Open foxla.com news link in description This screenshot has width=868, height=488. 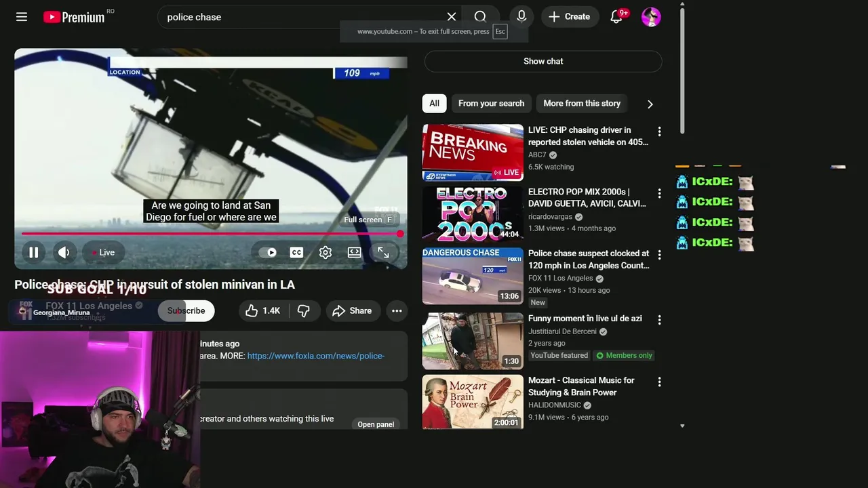(315, 356)
